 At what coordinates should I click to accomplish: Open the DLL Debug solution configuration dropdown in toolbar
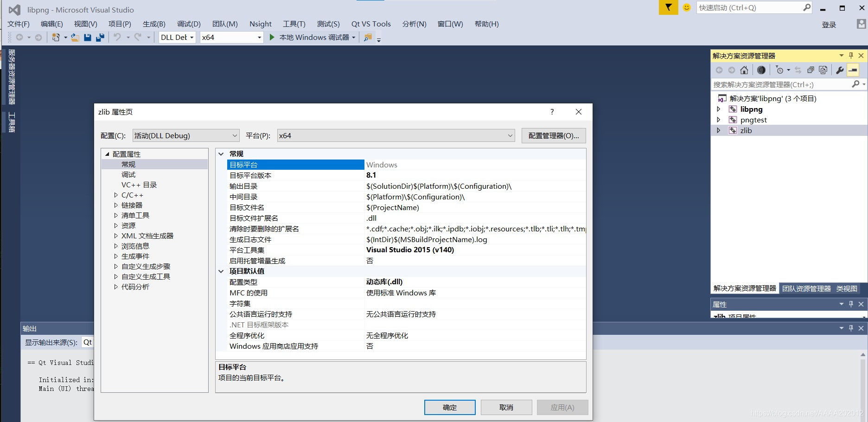tap(177, 38)
